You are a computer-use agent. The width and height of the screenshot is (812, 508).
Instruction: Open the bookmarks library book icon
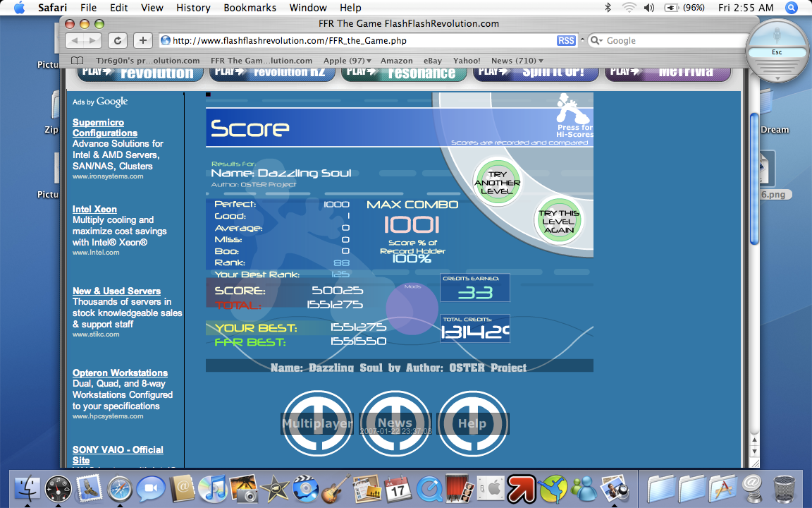point(78,61)
